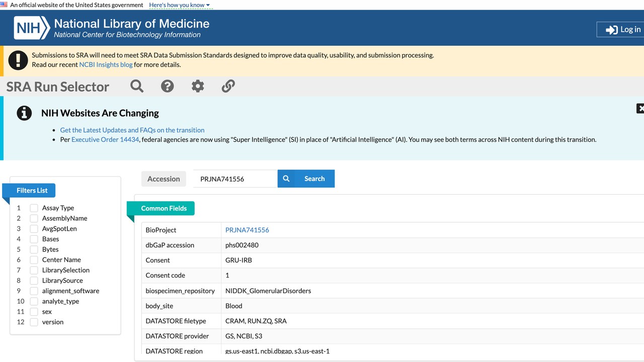Click the Log in button

pyautogui.click(x=621, y=30)
